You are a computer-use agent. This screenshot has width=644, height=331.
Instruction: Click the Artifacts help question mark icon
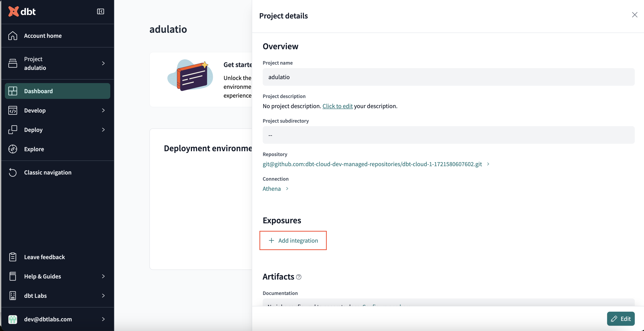299,277
